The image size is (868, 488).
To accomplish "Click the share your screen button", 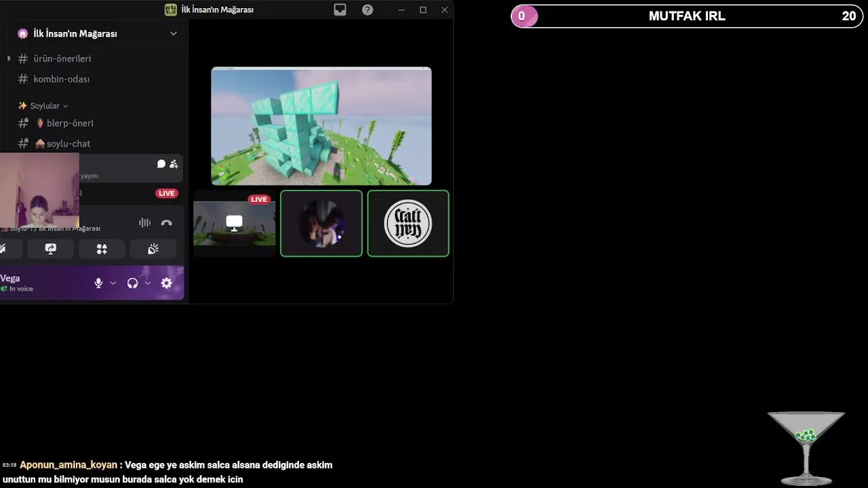I will tap(50, 249).
